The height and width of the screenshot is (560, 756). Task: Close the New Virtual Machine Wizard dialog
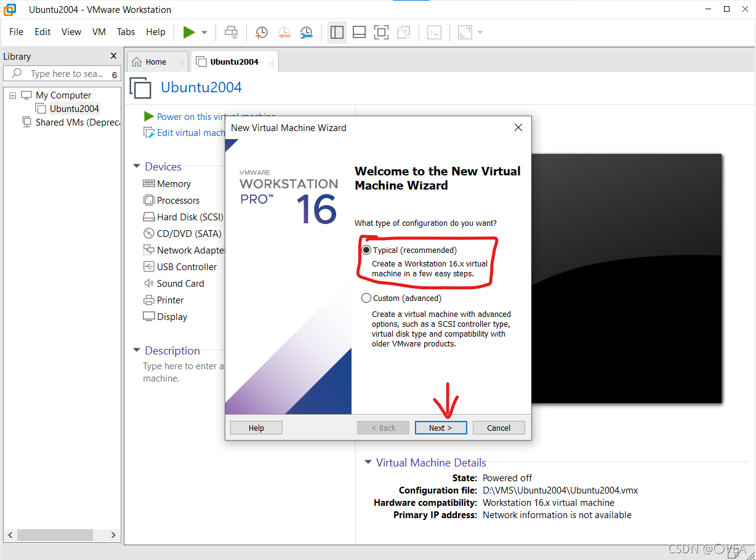[x=518, y=127]
